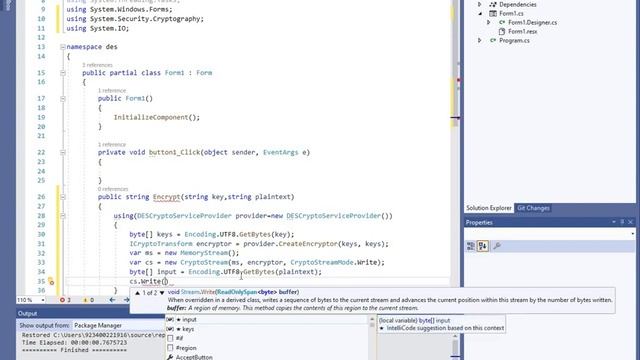Click the navigate forward arrow
Viewport: 640px width, 360px height.
pos(126,300)
